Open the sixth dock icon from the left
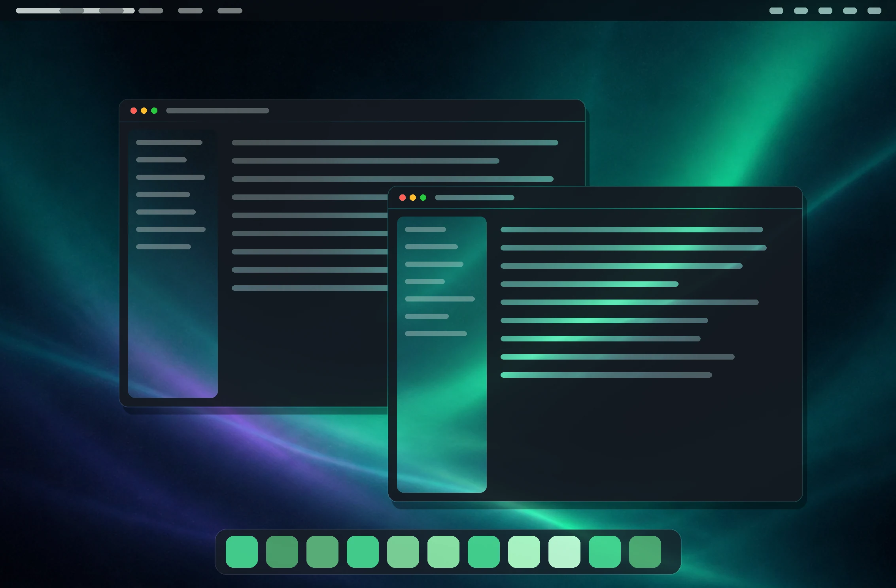896x588 pixels. [x=443, y=552]
